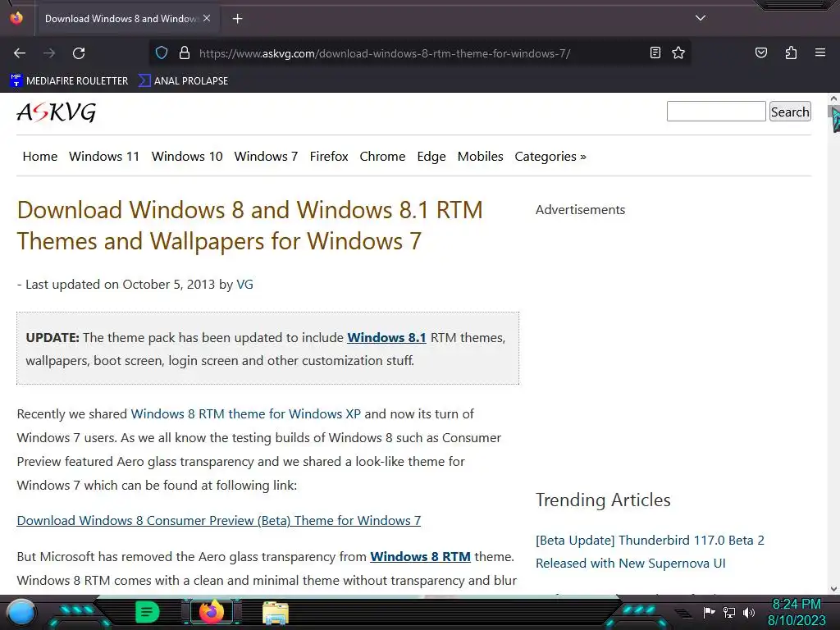This screenshot has width=840, height=630.
Task: Open the volume speaker tray icon
Action: click(x=749, y=612)
